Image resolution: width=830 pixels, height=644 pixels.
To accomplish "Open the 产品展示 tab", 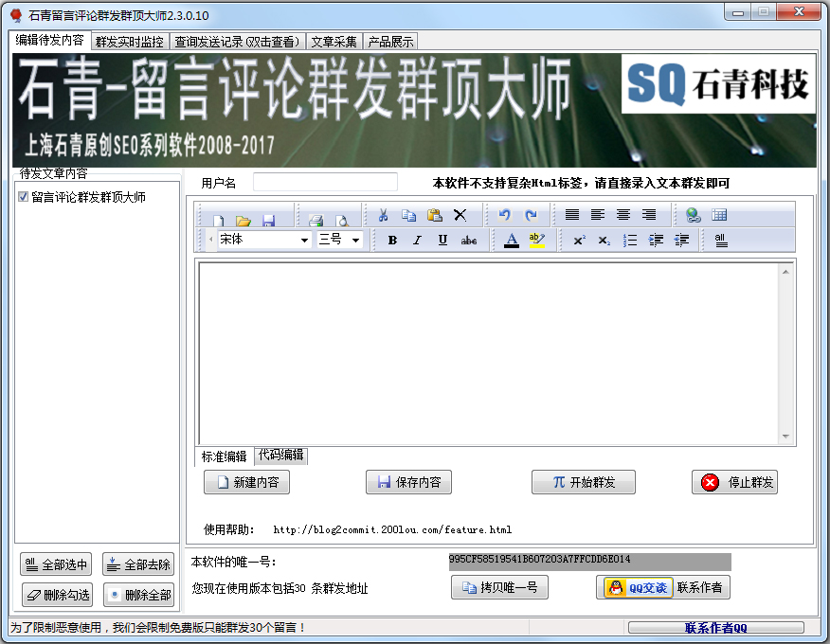I will (390, 42).
